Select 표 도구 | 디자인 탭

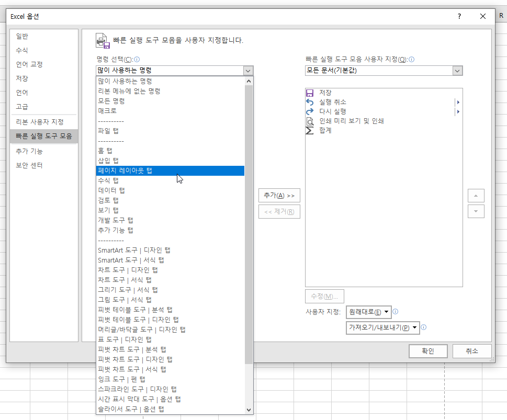pos(170,339)
